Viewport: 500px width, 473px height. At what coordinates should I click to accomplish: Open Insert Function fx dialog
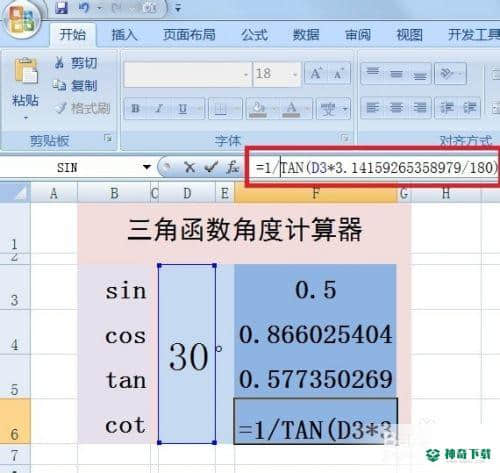232,167
